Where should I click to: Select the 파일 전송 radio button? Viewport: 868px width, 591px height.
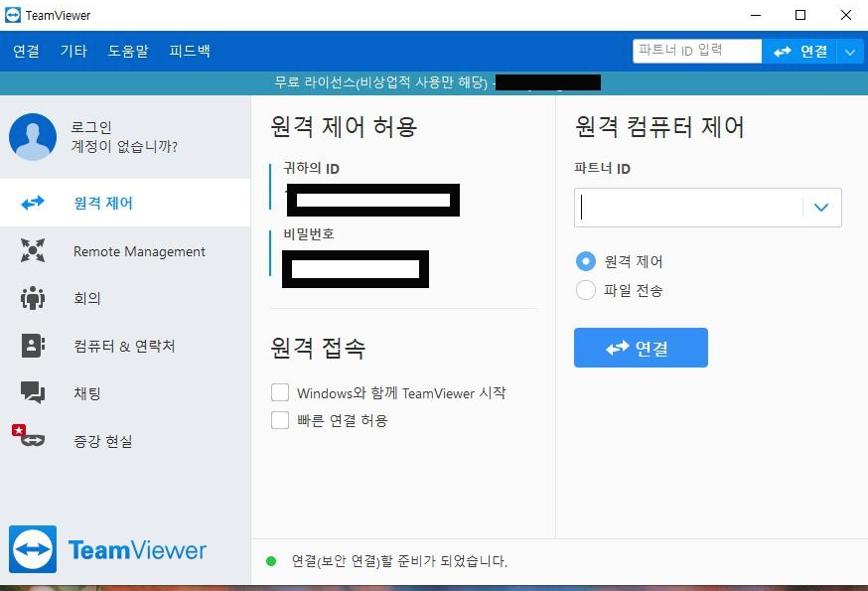[x=586, y=290]
